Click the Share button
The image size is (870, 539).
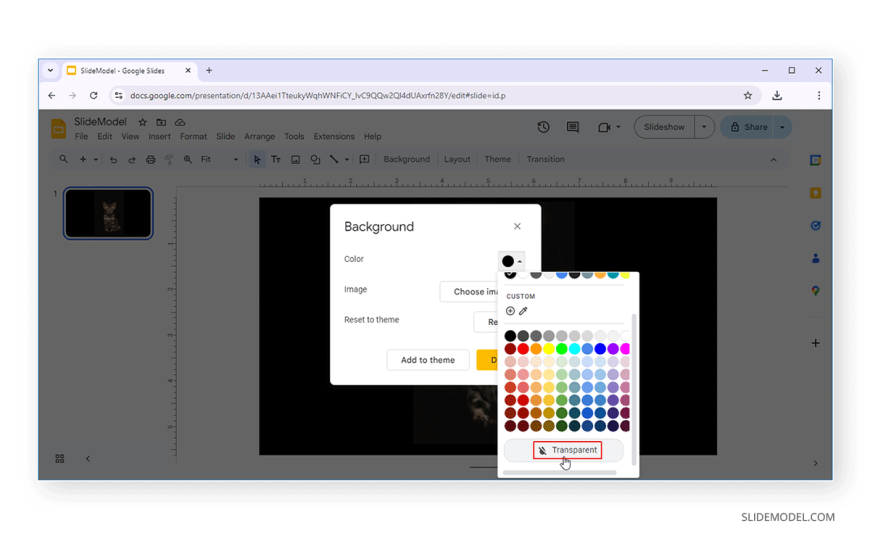pyautogui.click(x=748, y=127)
